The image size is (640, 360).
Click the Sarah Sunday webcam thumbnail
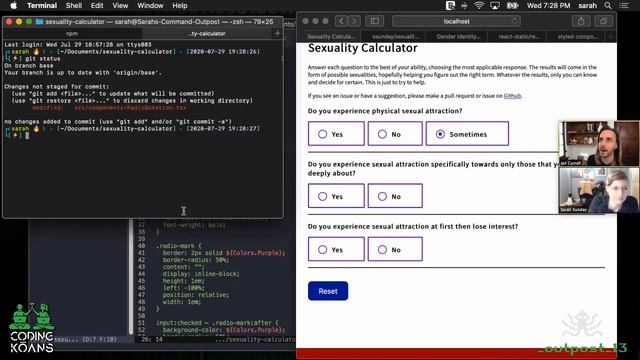(599, 190)
